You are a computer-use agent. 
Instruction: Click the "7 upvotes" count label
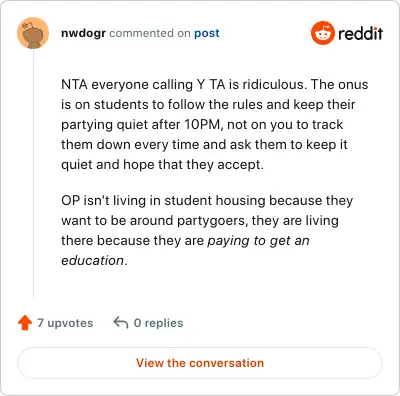(x=65, y=323)
